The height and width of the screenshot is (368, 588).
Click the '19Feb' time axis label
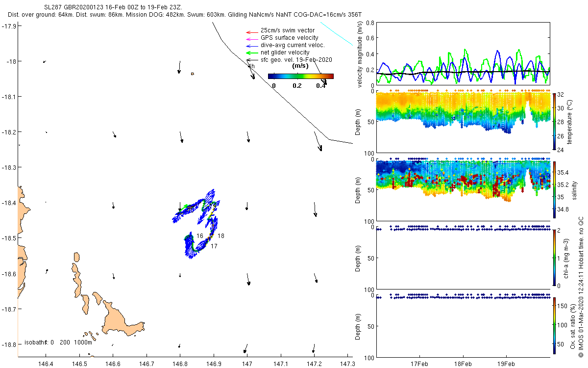pos(506,364)
